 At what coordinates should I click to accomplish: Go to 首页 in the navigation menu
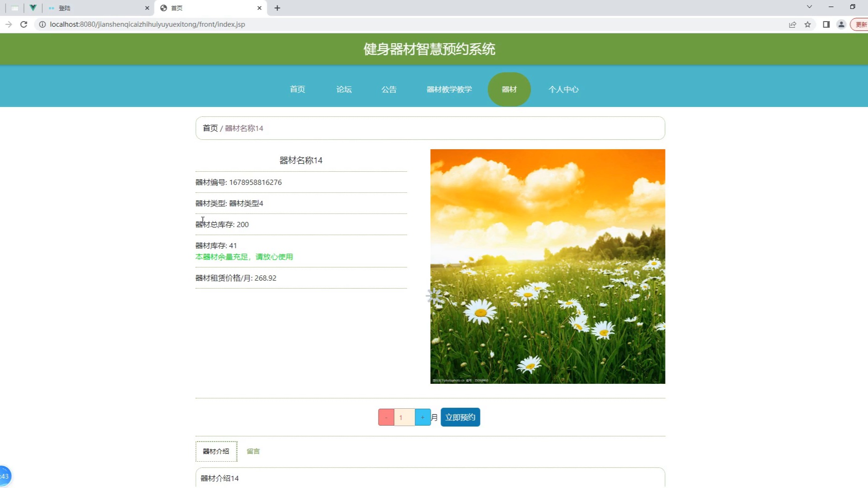pos(297,89)
